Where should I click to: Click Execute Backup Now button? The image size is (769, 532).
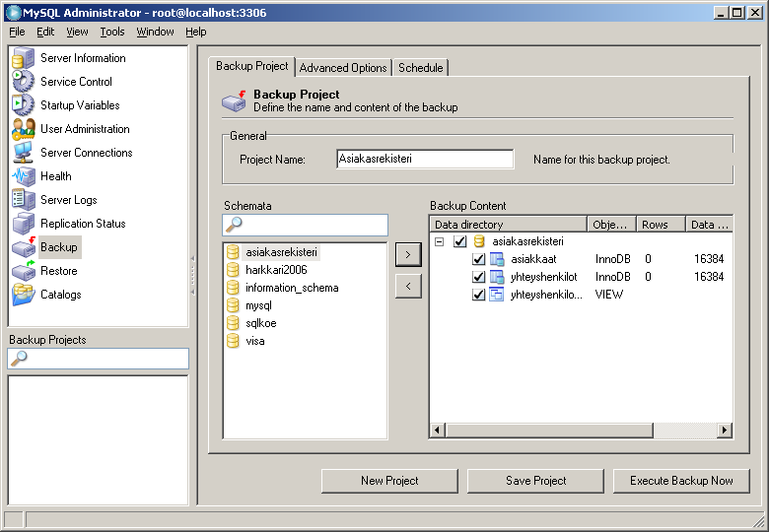pyautogui.click(x=681, y=481)
